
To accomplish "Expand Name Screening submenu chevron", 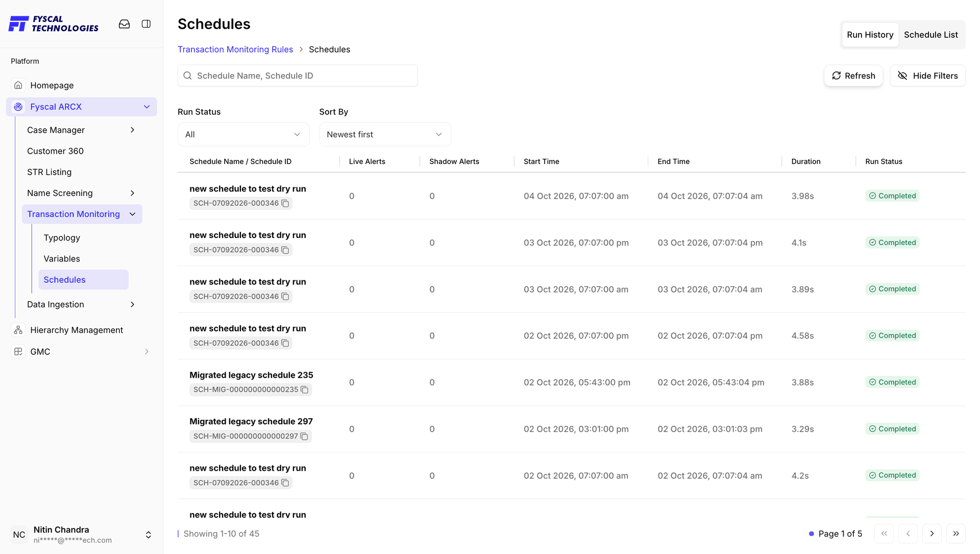I will click(x=133, y=193).
